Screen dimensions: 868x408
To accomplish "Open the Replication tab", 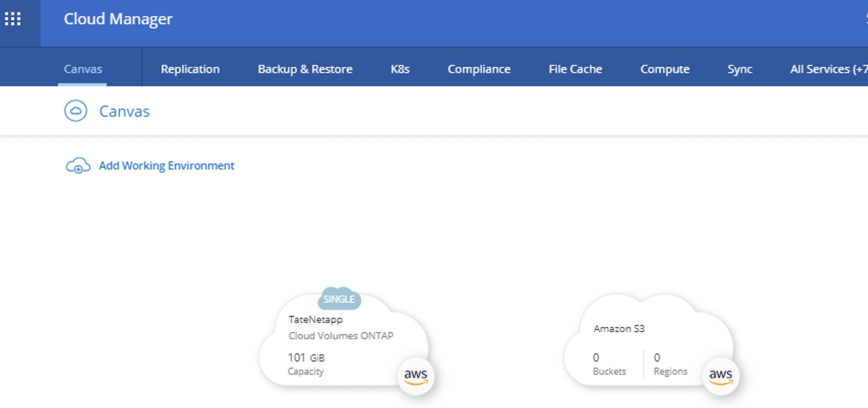I will click(x=190, y=69).
